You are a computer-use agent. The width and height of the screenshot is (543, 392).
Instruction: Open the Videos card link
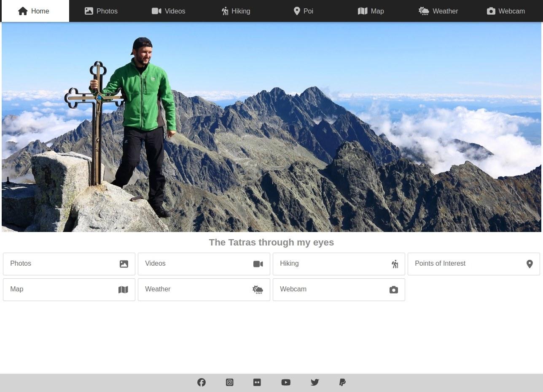tap(204, 264)
